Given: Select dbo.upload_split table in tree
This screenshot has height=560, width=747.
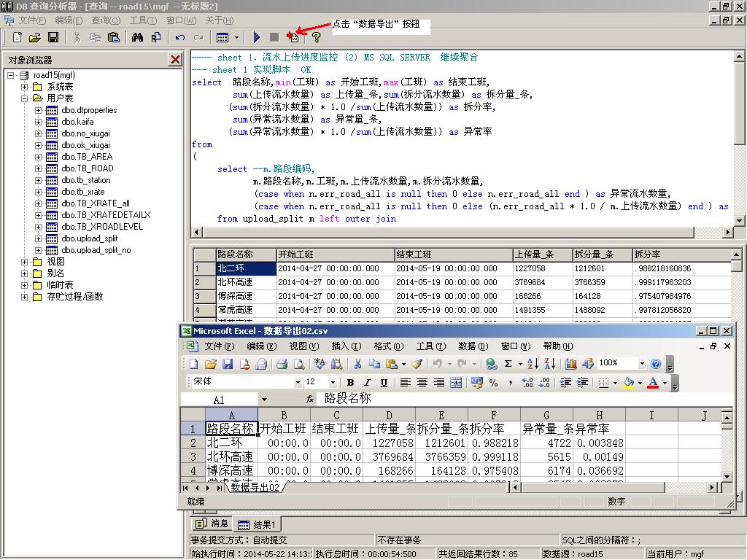Looking at the screenshot, I should [89, 238].
